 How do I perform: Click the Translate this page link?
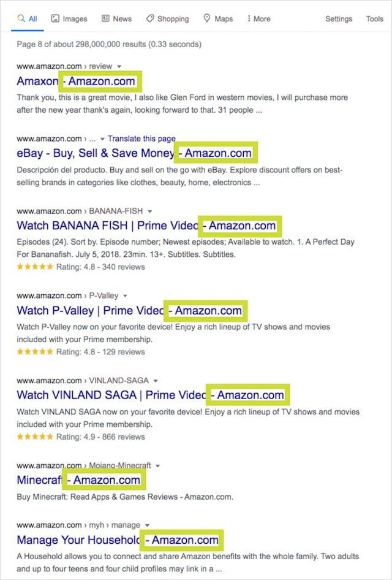coord(141,139)
